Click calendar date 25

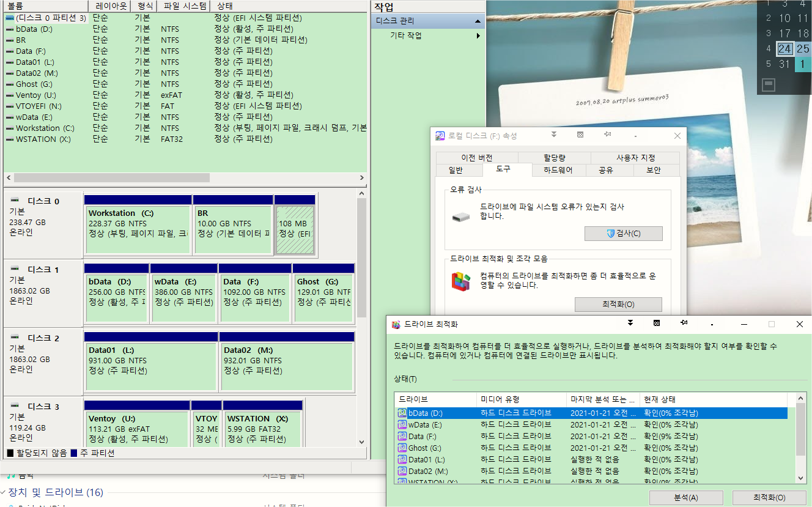tap(803, 48)
